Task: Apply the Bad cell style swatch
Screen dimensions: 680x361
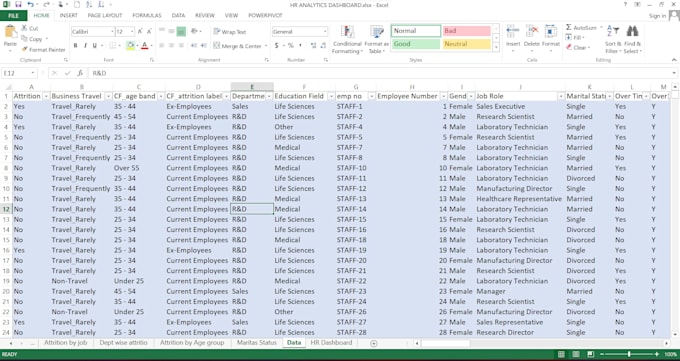Action: 467,31
